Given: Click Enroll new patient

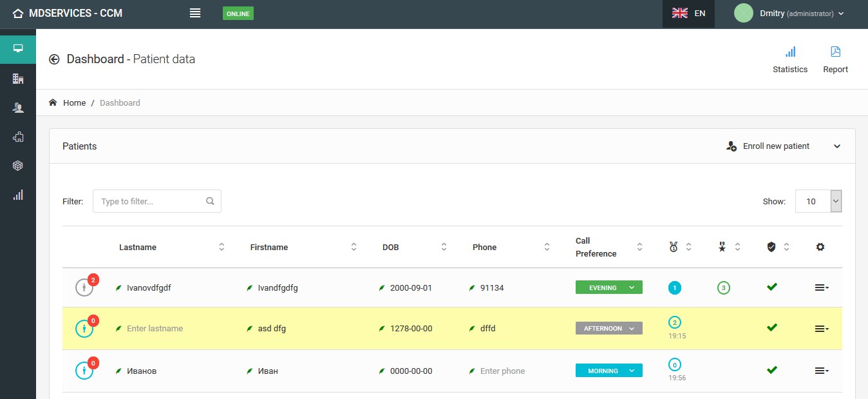Looking at the screenshot, I should pyautogui.click(x=768, y=146).
